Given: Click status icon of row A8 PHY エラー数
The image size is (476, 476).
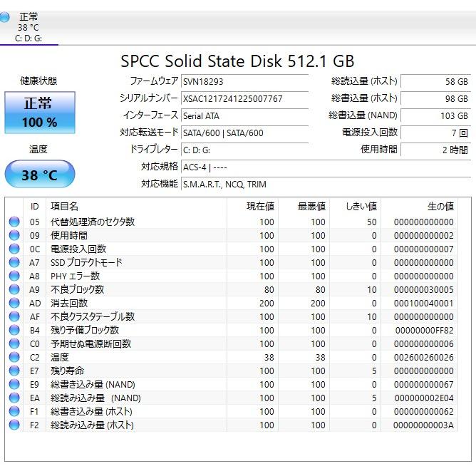Looking at the screenshot, I should coord(14,276).
